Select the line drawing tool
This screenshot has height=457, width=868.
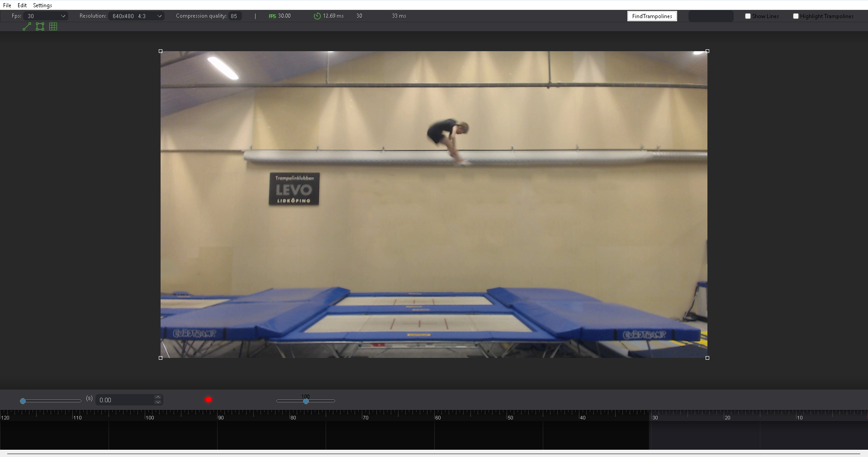click(x=27, y=27)
